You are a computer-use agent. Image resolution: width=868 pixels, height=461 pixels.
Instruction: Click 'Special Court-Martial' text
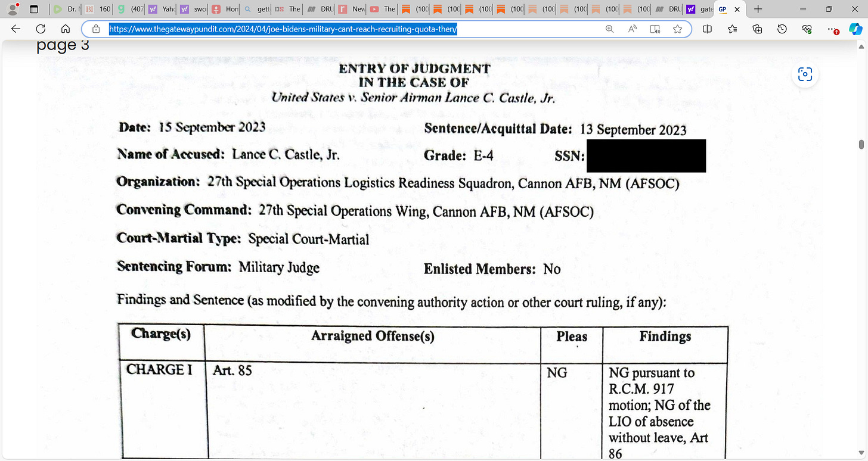tap(308, 239)
